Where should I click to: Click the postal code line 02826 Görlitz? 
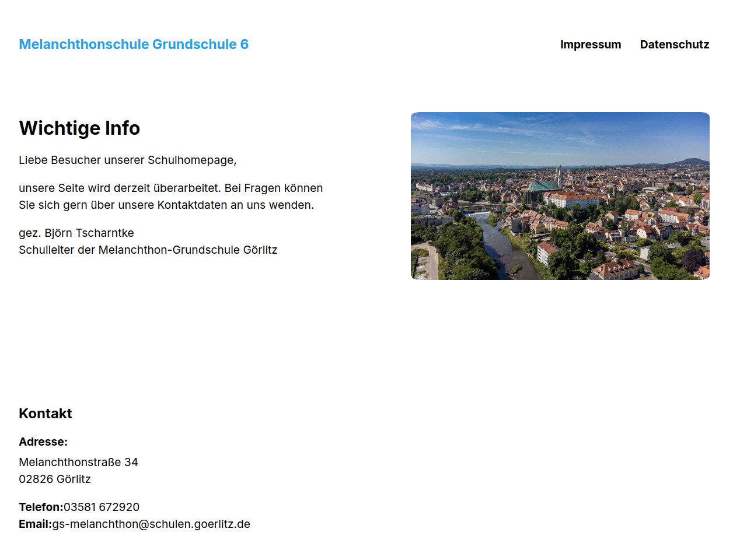(55, 479)
